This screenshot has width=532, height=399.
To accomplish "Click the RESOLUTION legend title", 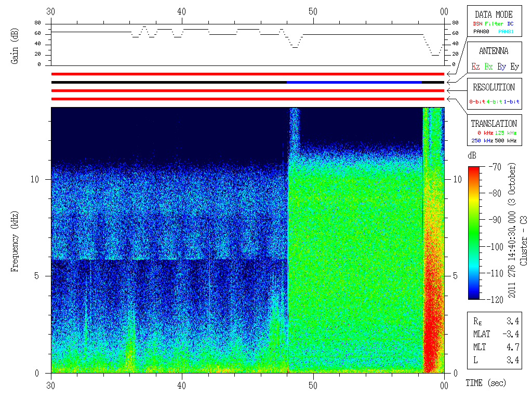I will 494,87.
